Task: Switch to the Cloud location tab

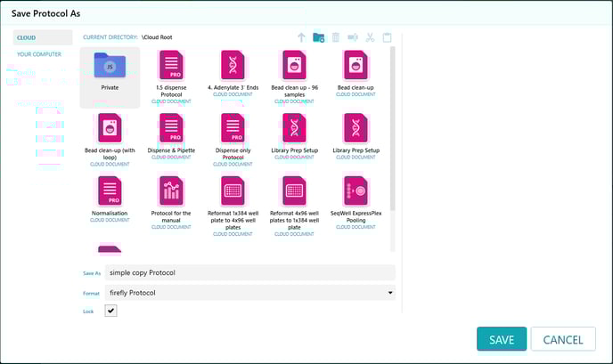Action: 43,37
